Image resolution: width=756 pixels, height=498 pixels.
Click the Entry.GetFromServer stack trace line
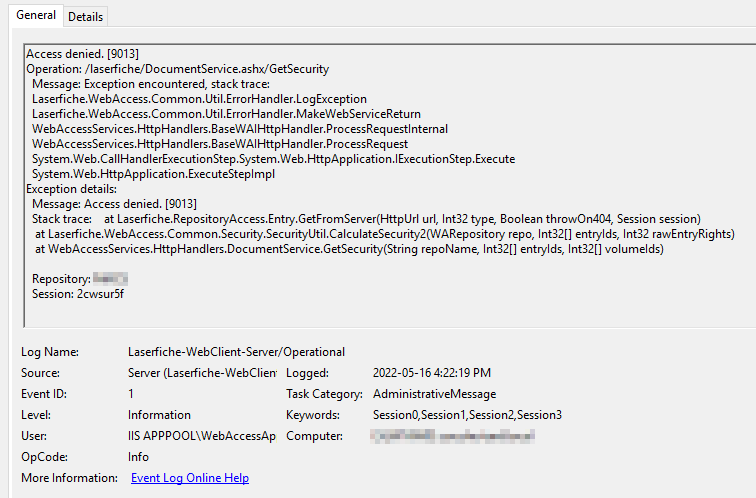pos(366,219)
